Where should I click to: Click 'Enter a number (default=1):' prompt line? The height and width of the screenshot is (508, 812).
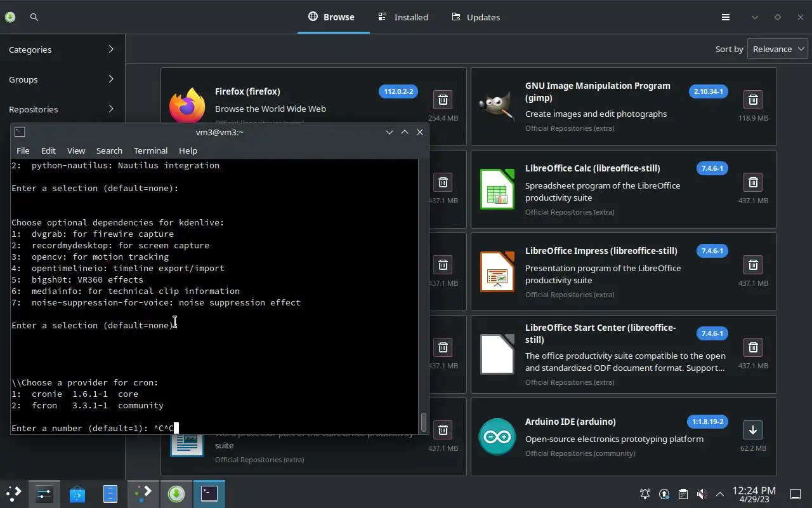point(80,428)
